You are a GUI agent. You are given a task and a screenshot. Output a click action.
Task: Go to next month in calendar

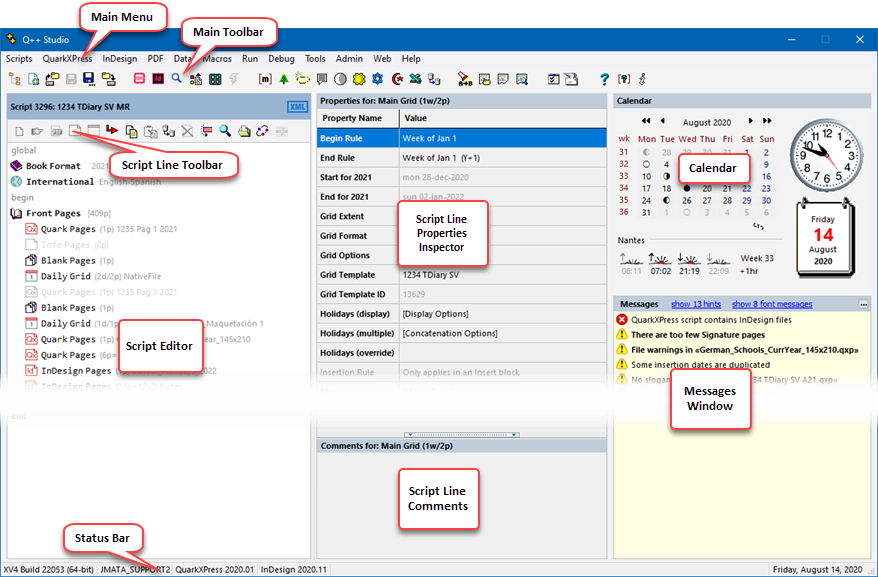click(x=750, y=121)
